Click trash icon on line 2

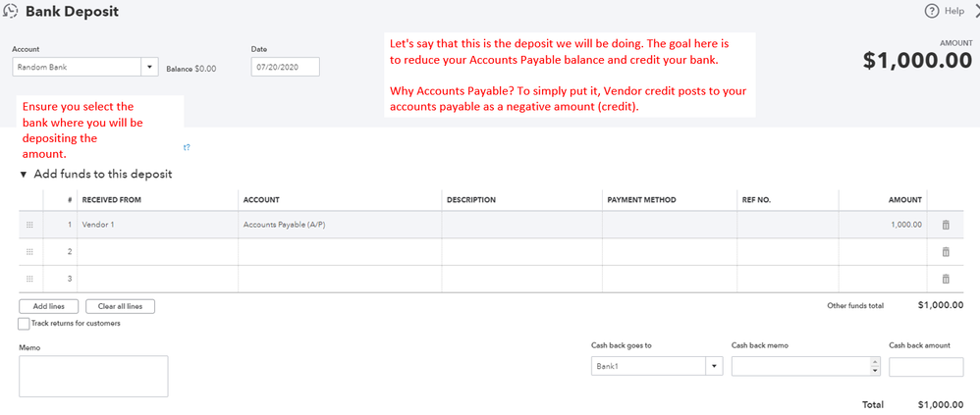pos(946,252)
